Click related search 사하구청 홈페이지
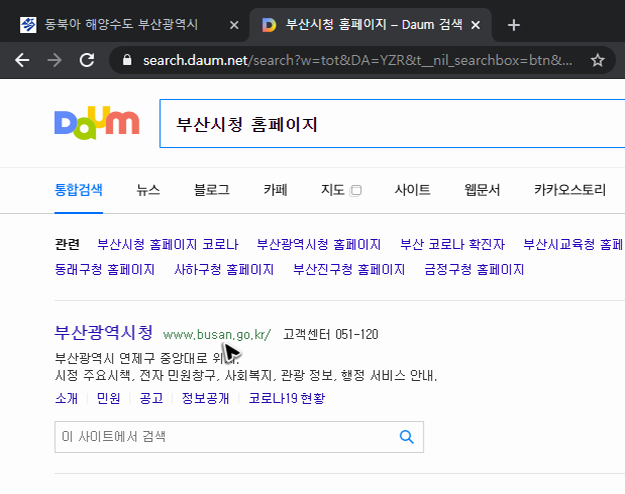This screenshot has width=625, height=494. pos(224,270)
